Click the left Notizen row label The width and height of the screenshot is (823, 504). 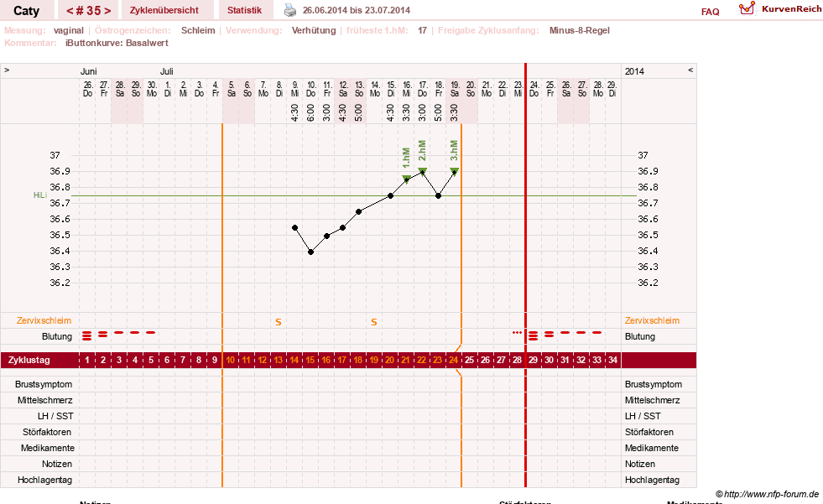(57, 464)
